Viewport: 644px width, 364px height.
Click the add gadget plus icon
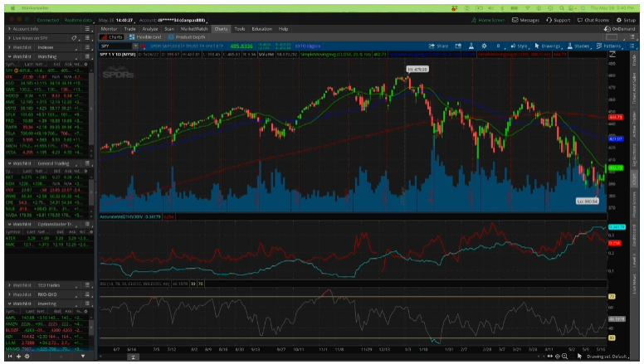18,357
